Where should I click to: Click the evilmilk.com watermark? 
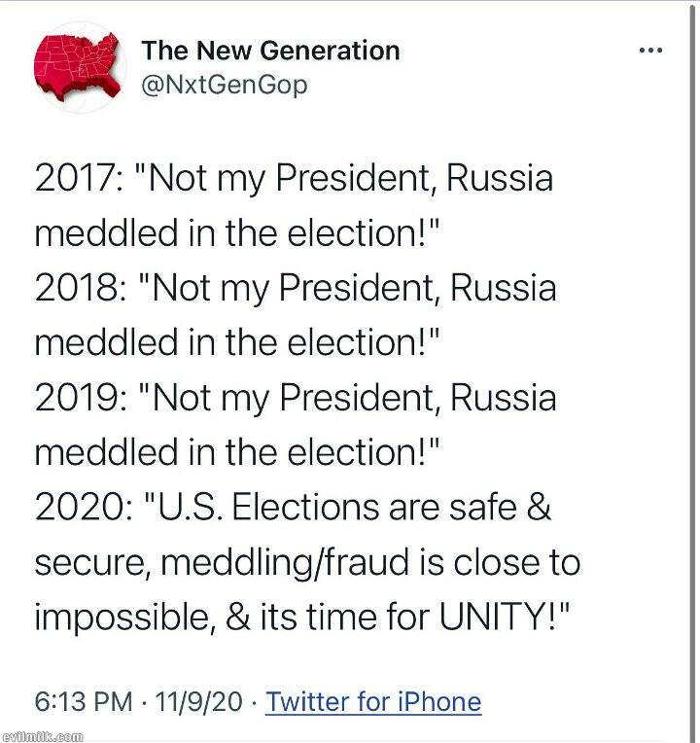pos(43,736)
